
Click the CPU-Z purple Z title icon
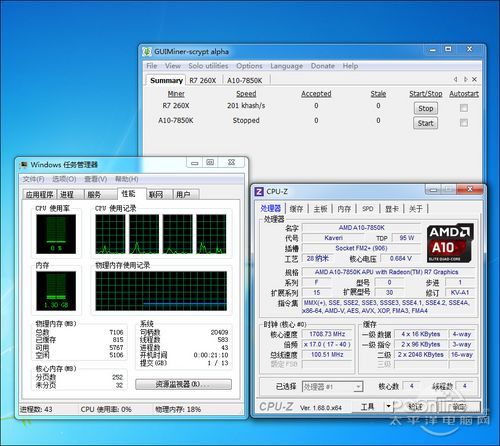pyautogui.click(x=259, y=192)
